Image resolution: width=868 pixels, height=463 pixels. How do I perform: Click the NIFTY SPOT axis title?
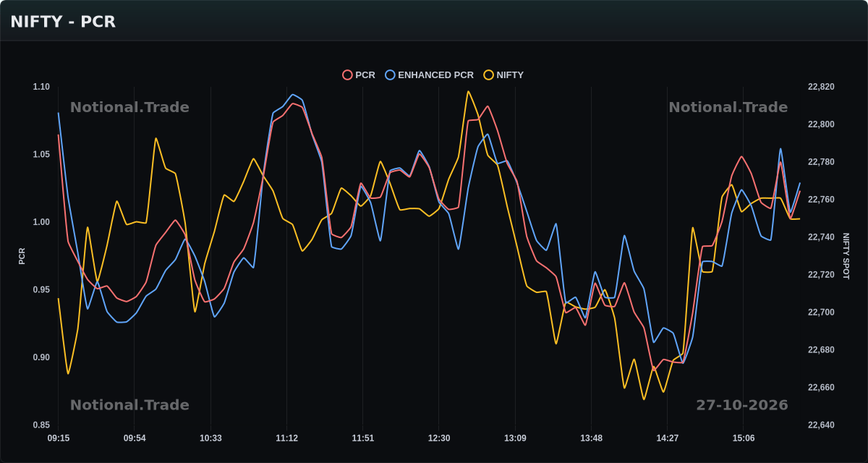(x=846, y=256)
